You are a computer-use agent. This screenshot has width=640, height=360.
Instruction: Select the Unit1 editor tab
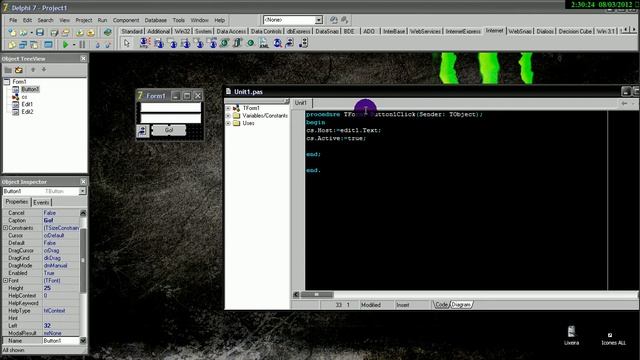301,103
